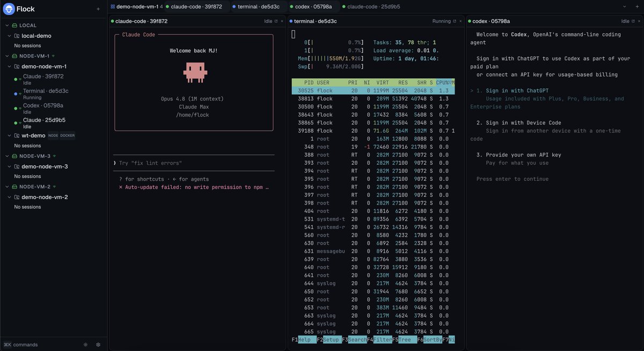
Task: Collapse the demo-node-vm-3 project
Action: pyautogui.click(x=10, y=166)
